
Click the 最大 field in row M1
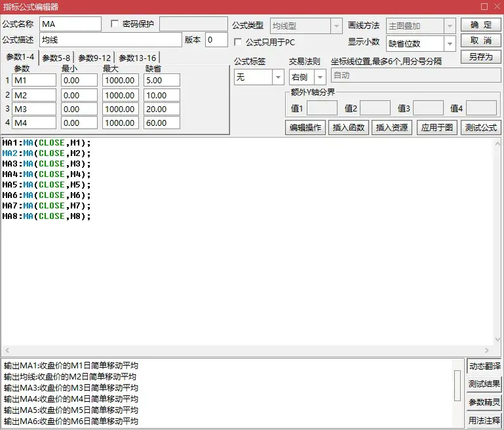point(121,81)
